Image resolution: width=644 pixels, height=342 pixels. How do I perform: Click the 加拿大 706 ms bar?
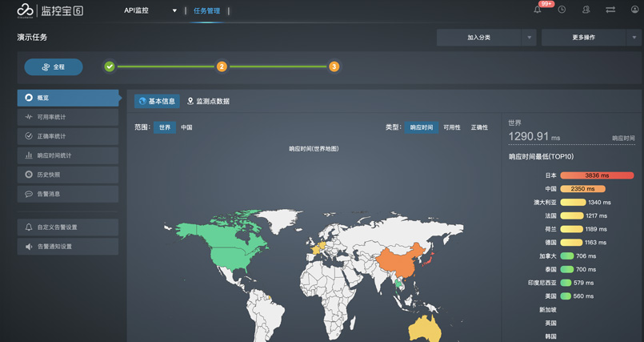(x=566, y=256)
